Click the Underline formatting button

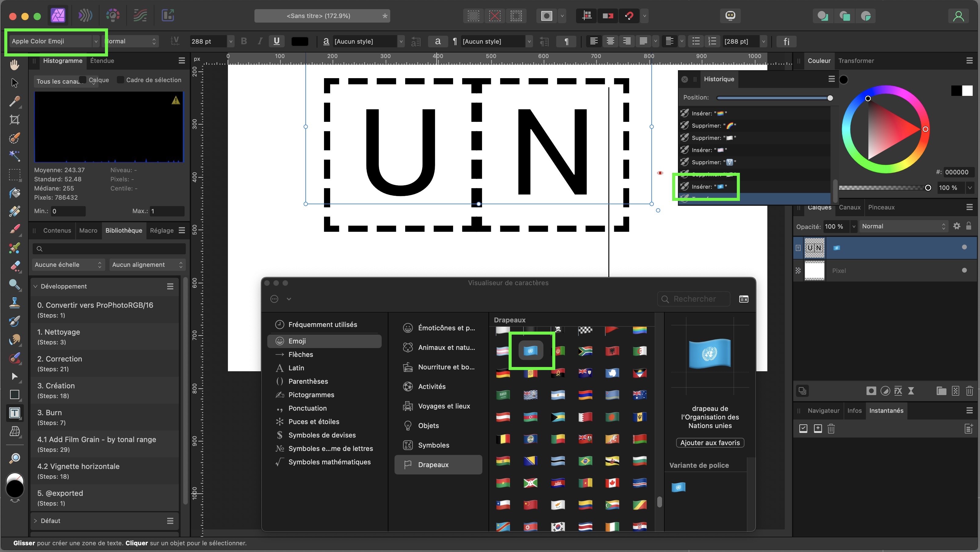pyautogui.click(x=276, y=41)
